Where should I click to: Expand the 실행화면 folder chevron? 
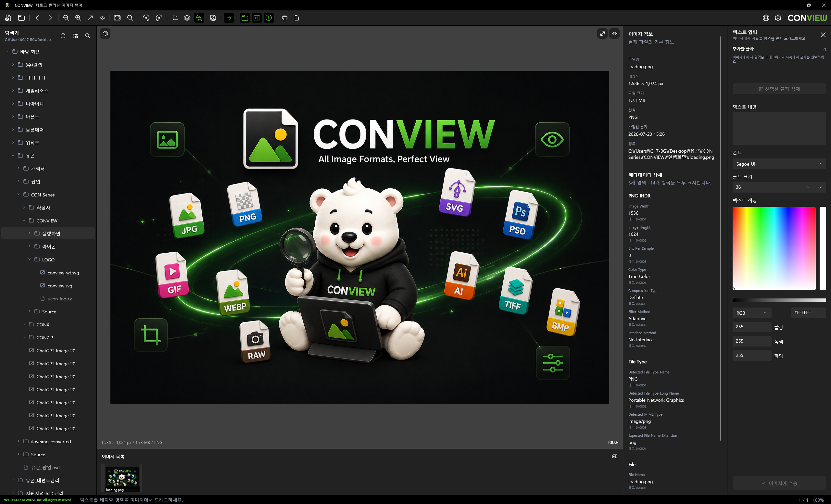click(x=29, y=233)
